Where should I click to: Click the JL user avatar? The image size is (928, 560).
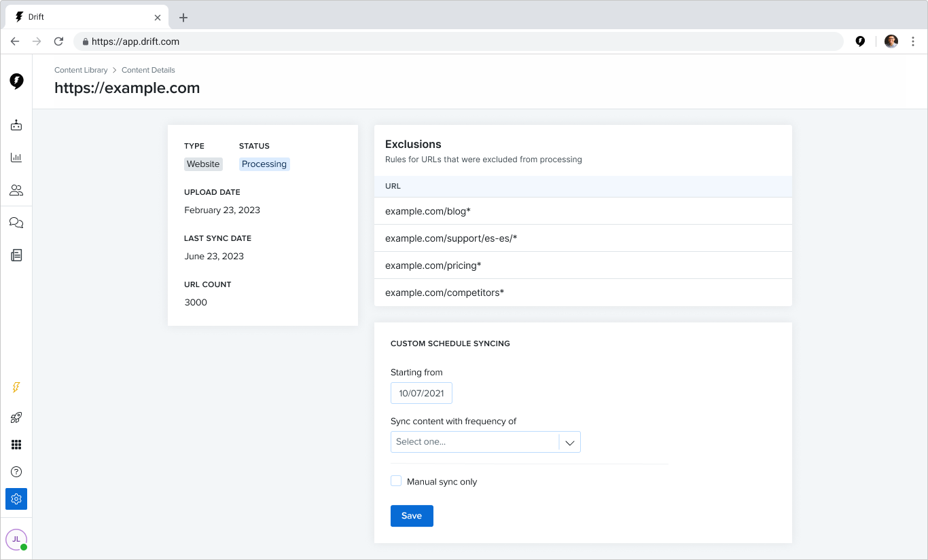[16, 539]
